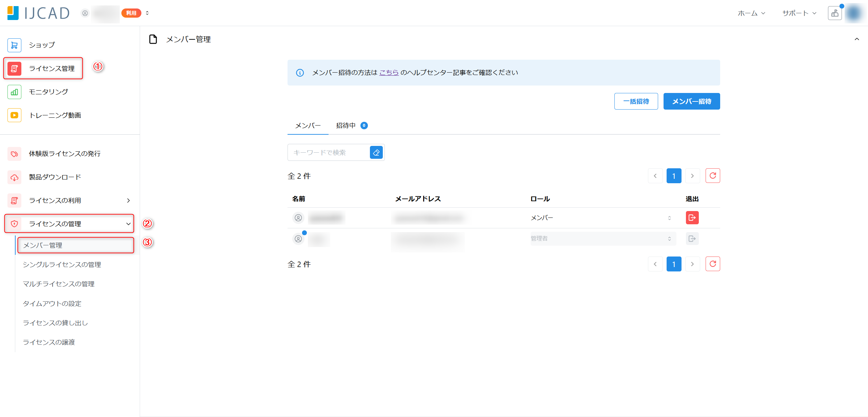
Task: Switch to the 招待中 tab
Action: (x=346, y=125)
